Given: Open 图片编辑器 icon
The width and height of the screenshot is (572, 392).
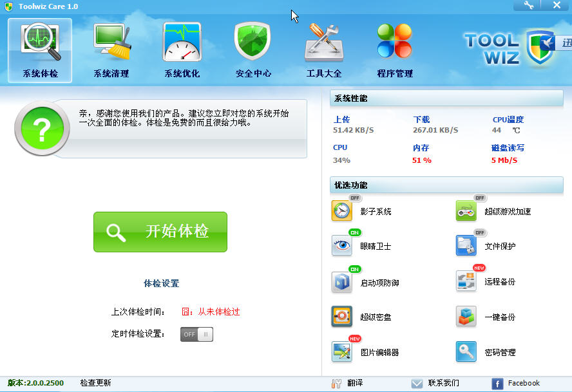Looking at the screenshot, I should (x=342, y=351).
